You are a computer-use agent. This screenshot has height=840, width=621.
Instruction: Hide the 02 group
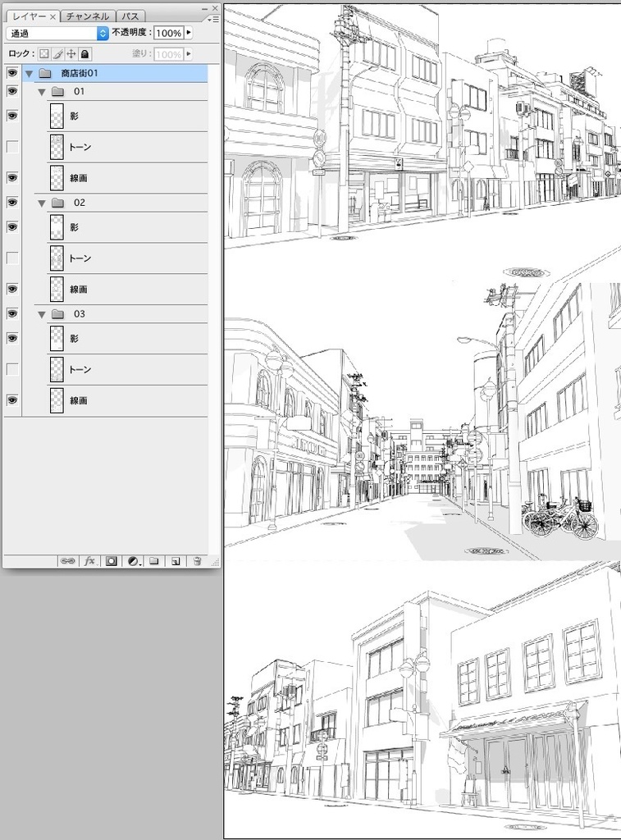12,203
